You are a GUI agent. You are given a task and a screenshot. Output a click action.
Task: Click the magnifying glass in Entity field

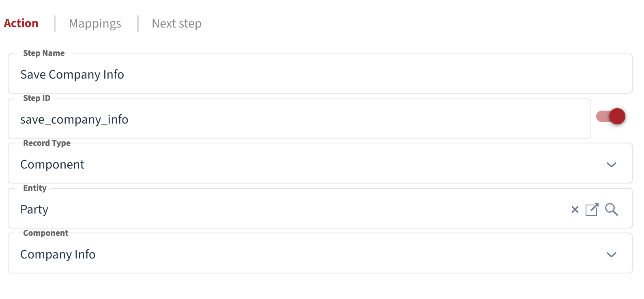[x=612, y=210]
